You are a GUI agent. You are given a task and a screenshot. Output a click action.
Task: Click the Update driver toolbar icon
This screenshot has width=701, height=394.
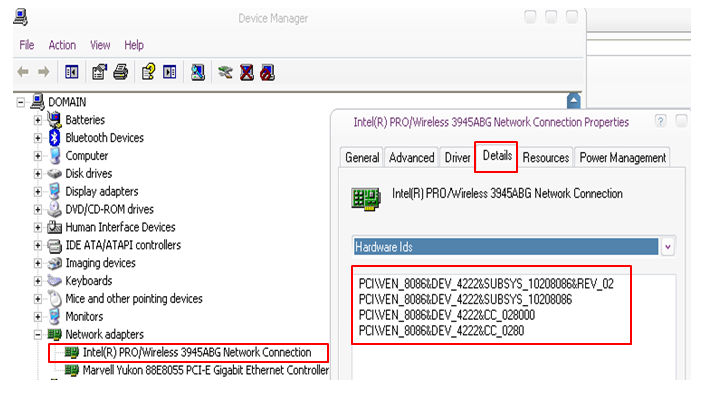(x=225, y=72)
